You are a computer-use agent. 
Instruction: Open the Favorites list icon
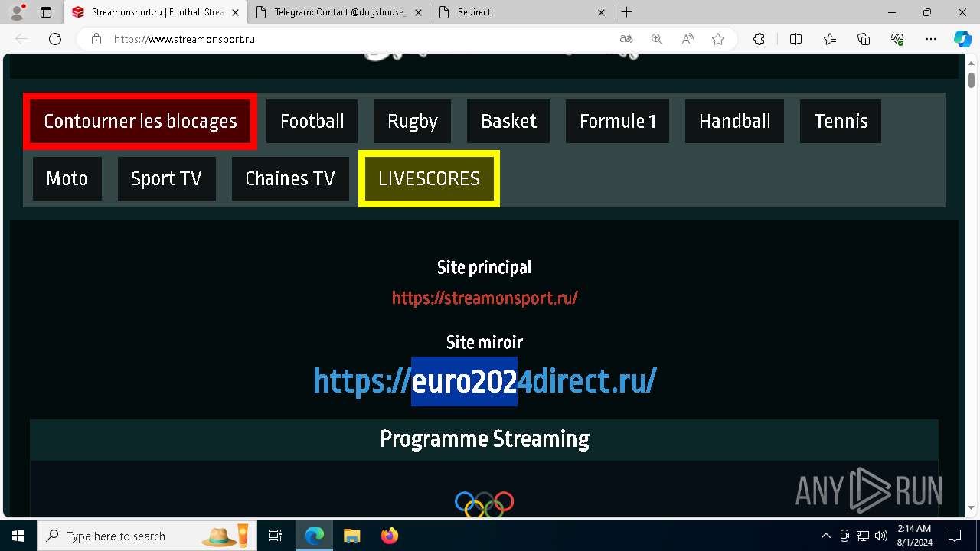pyautogui.click(x=830, y=39)
